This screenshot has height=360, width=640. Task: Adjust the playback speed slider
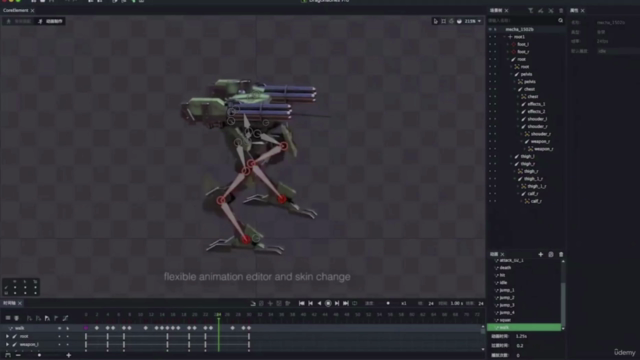(388, 303)
